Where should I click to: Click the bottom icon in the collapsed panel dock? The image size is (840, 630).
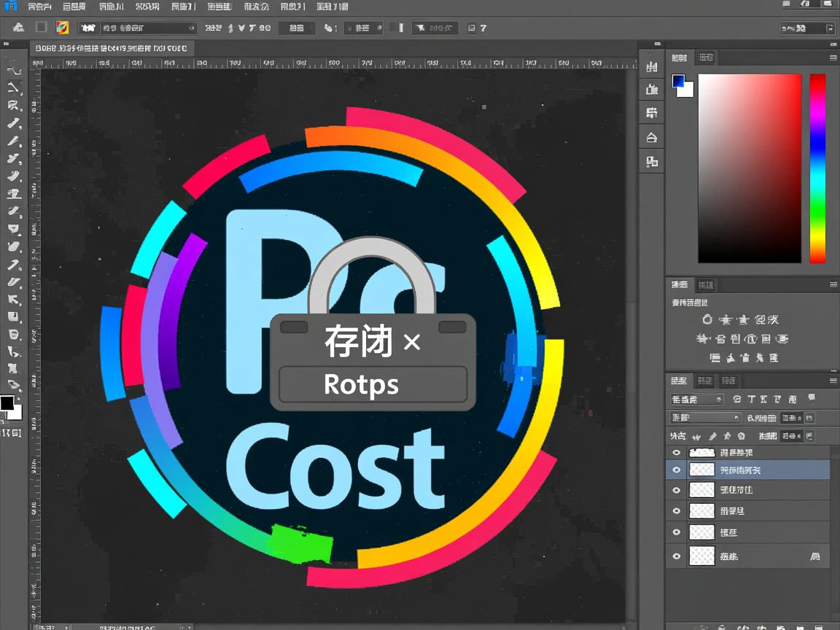click(x=652, y=161)
